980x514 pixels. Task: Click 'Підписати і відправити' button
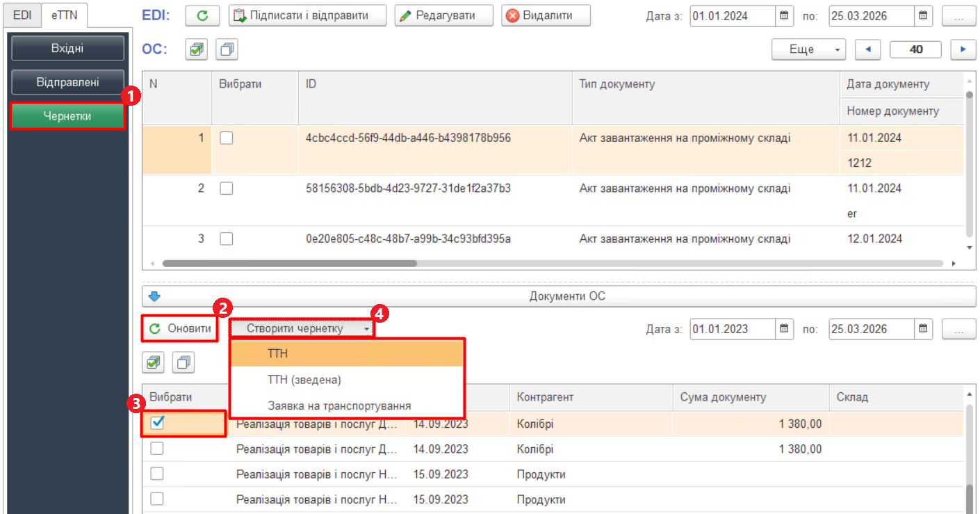(x=307, y=15)
